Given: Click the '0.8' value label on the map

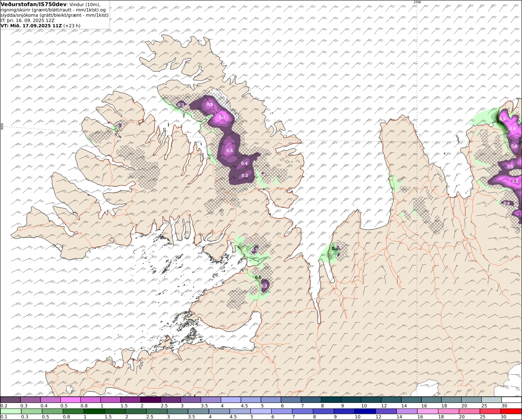Looking at the screenshot, I should pyautogui.click(x=513, y=128).
